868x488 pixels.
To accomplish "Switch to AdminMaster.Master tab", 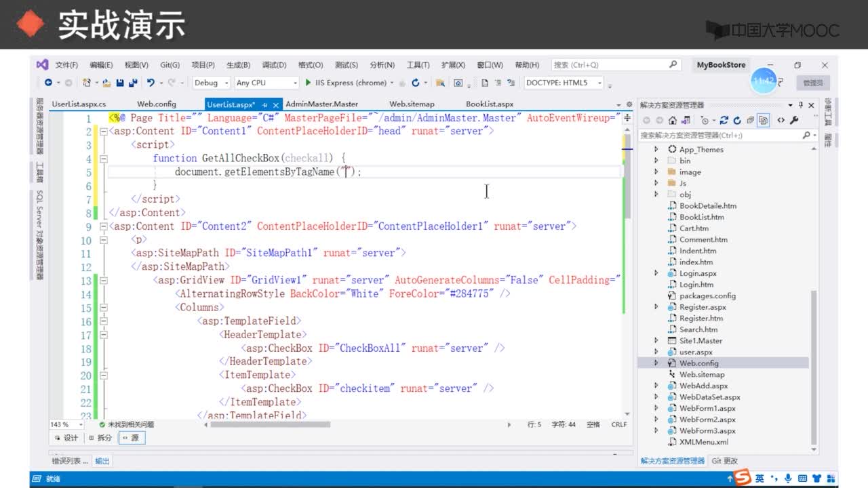I will coord(322,104).
